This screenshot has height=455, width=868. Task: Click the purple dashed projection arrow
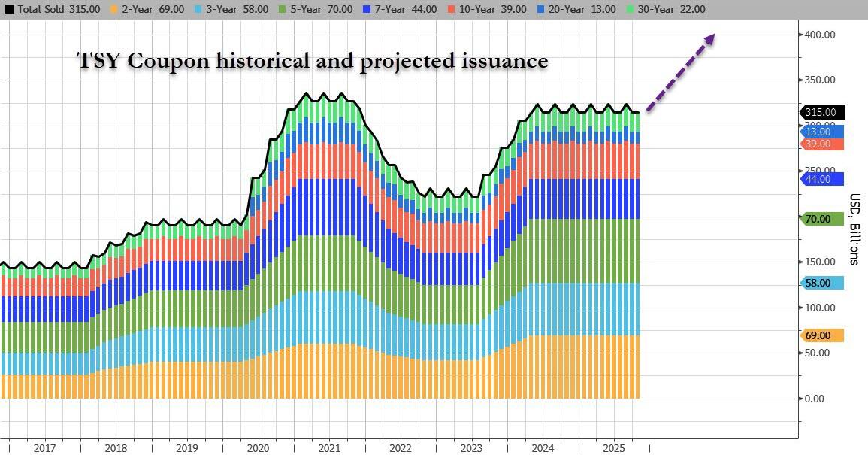680,73
